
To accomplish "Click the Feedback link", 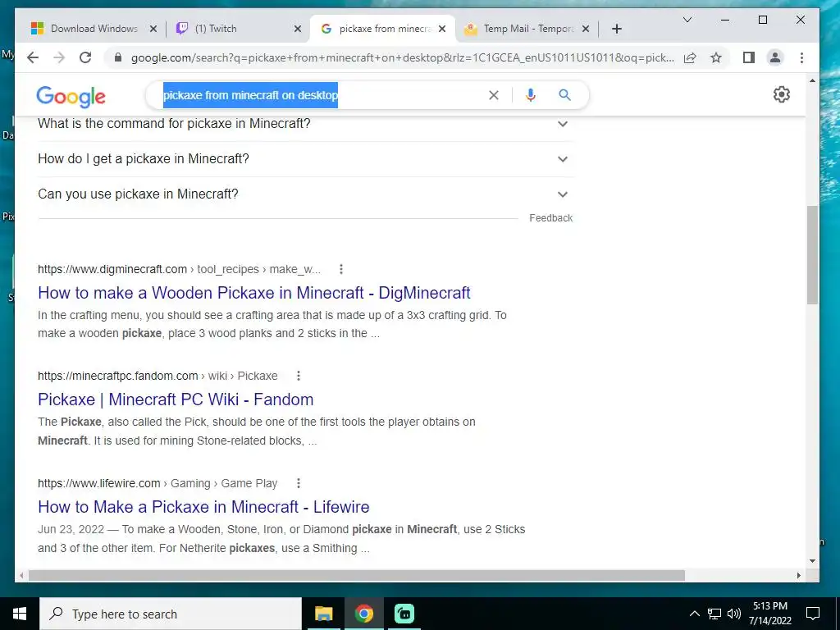I will pos(550,218).
